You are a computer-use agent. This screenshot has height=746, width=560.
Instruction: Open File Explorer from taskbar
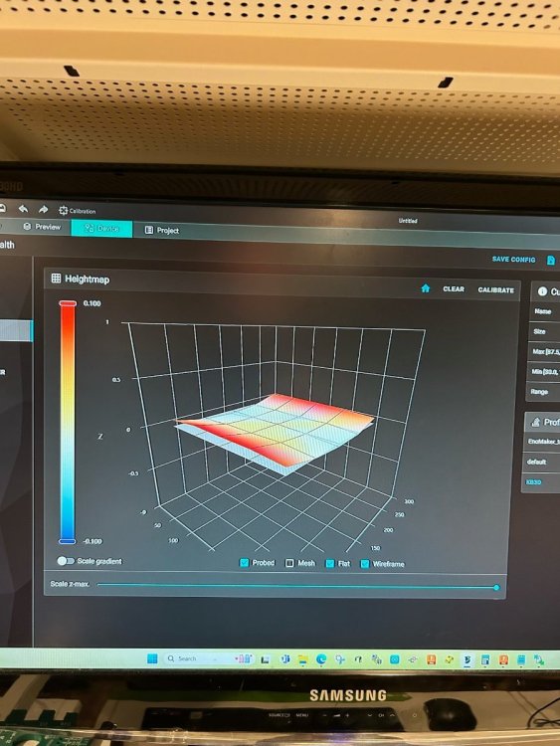click(x=302, y=658)
